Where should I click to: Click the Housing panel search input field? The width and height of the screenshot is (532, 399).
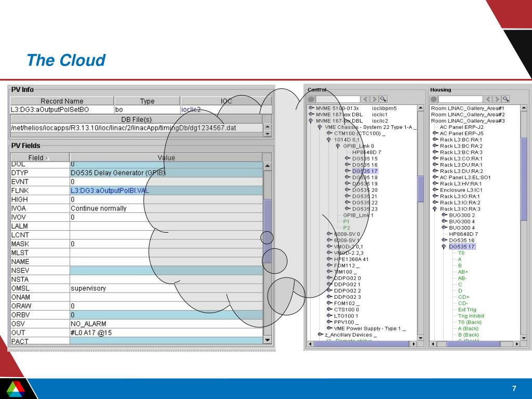[x=460, y=99]
